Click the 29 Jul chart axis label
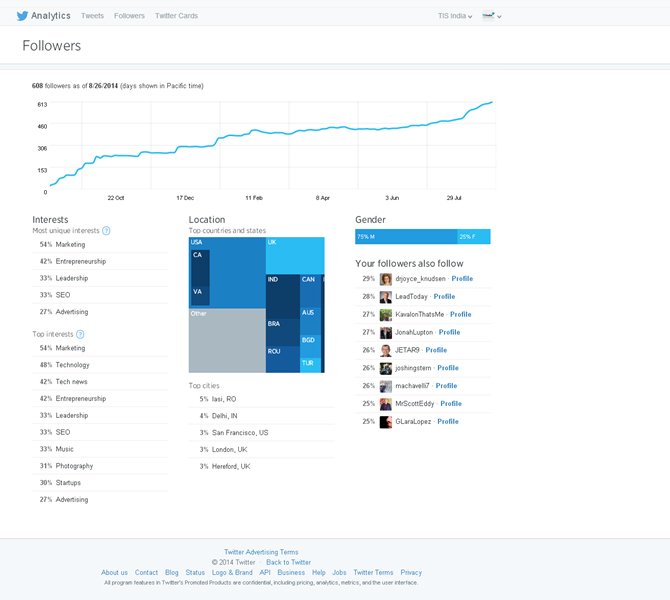Screen dimensions: 670x600 (x=454, y=198)
